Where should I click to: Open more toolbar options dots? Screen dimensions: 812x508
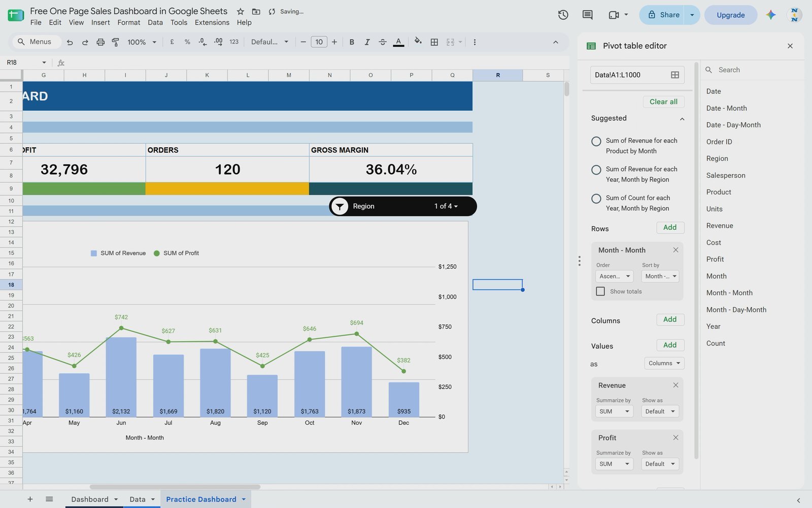[475, 42]
